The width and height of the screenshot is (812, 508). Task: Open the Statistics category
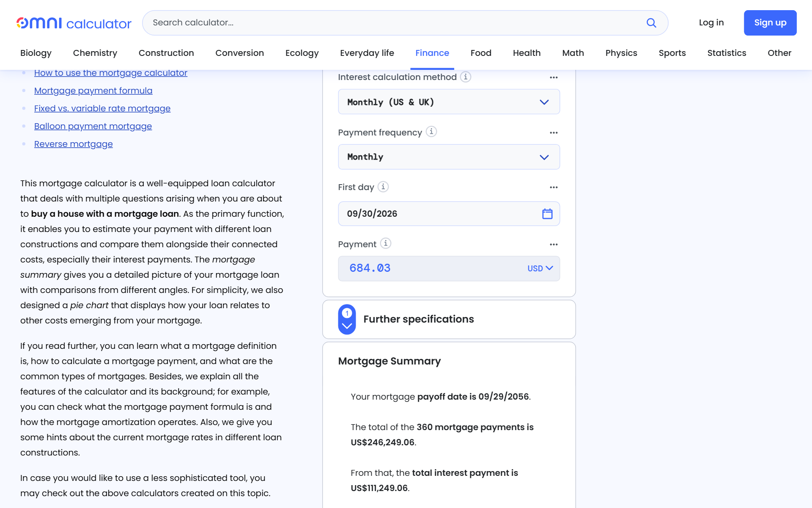point(727,53)
